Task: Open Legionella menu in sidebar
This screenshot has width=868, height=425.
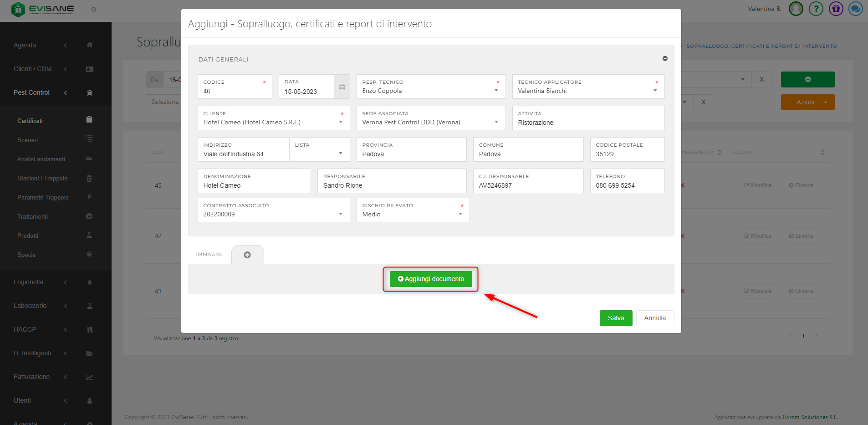Action: [x=28, y=282]
